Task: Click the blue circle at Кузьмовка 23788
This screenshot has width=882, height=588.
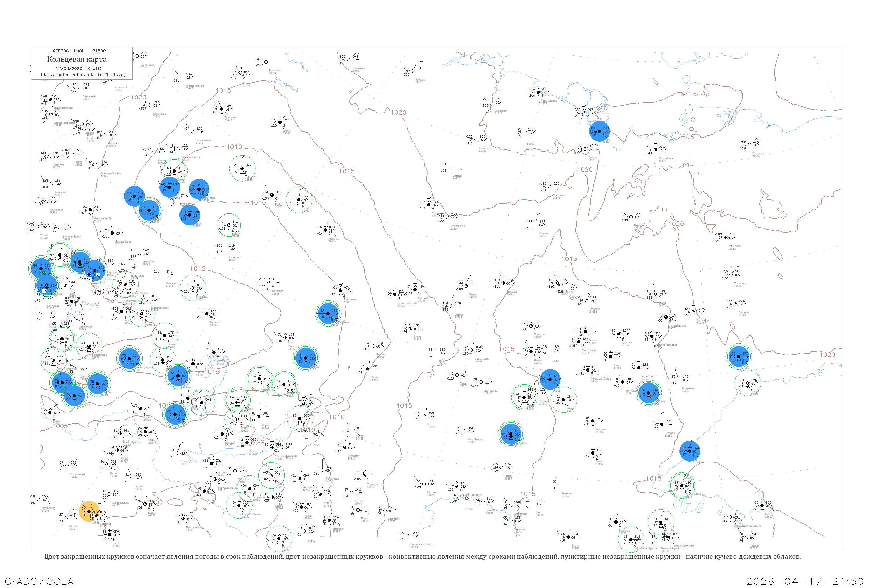Action: (199, 189)
